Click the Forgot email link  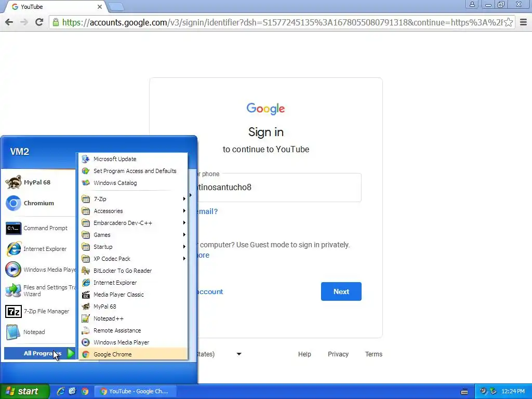207,211
